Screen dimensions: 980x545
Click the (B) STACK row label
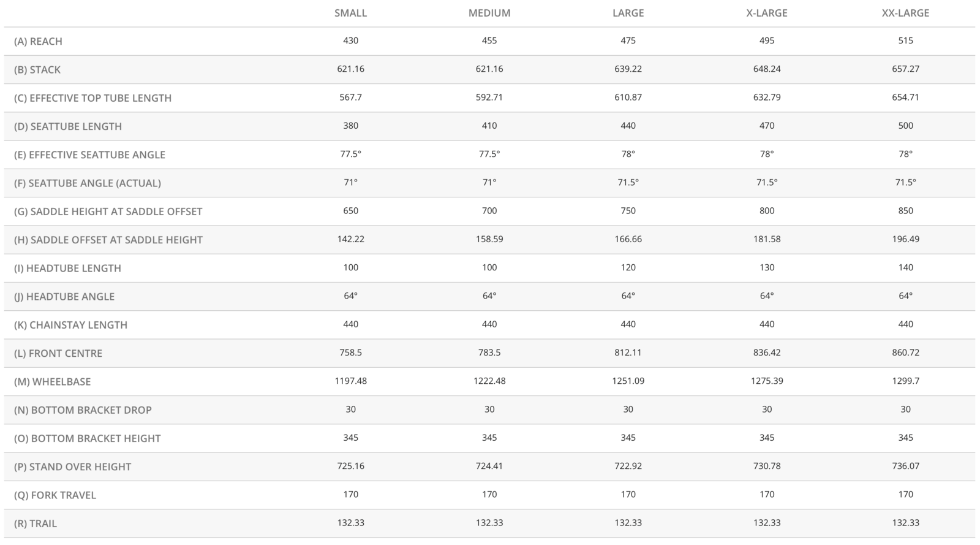click(x=37, y=70)
